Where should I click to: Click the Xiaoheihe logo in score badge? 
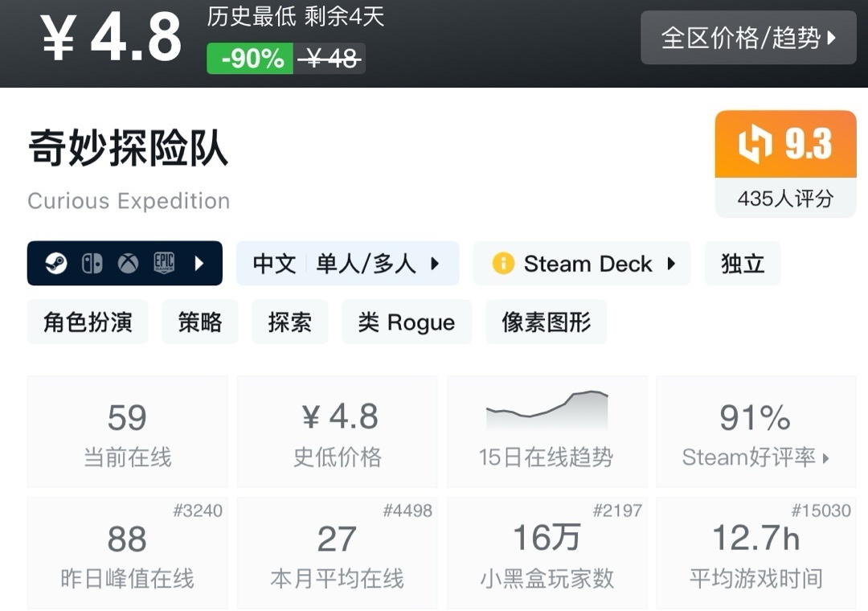[755, 145]
